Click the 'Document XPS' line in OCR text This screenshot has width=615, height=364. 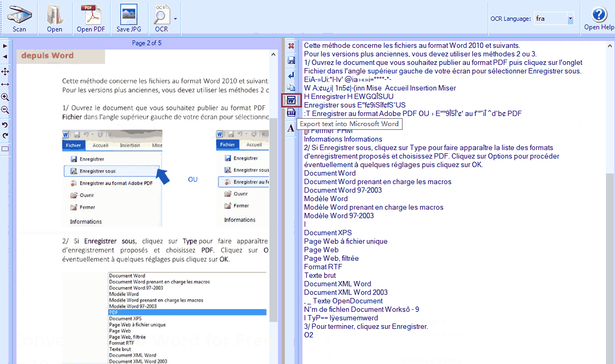click(328, 233)
